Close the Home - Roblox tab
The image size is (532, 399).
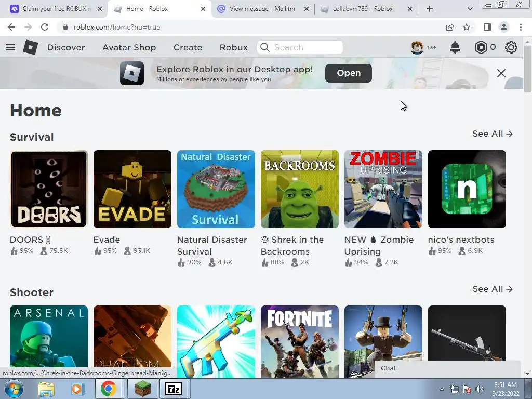(x=203, y=9)
